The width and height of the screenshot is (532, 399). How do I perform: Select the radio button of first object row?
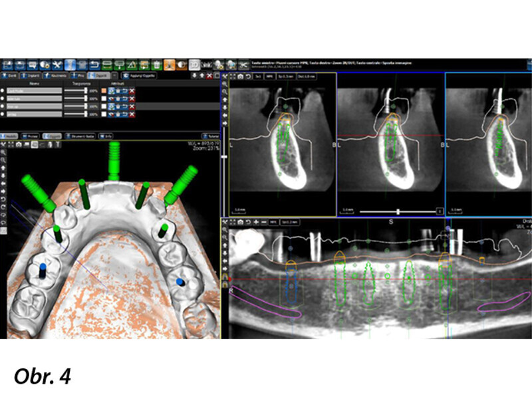[x=4, y=90]
